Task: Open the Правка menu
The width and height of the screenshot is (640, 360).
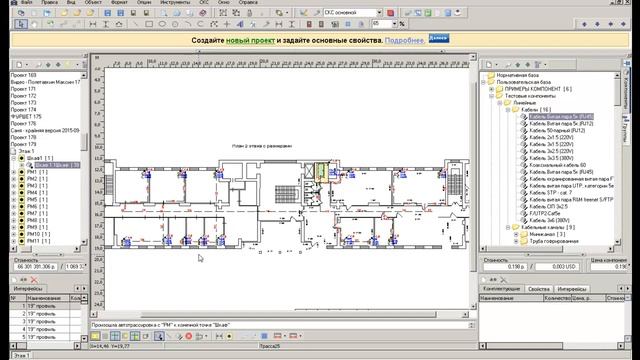Action: (x=49, y=2)
